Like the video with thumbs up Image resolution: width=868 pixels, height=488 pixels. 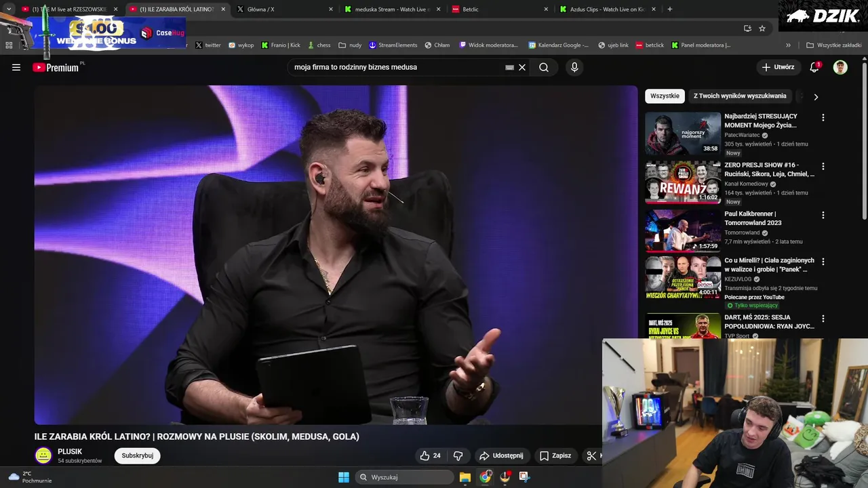coord(430,455)
